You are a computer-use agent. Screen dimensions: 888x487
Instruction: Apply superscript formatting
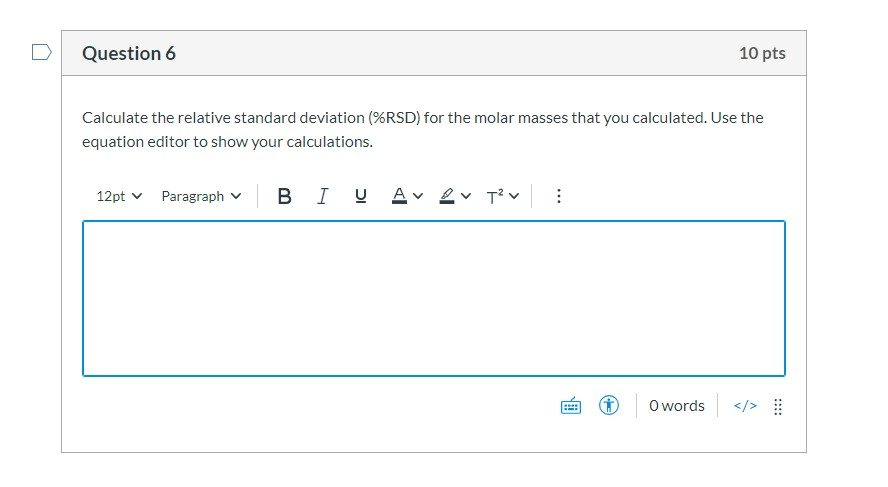495,196
